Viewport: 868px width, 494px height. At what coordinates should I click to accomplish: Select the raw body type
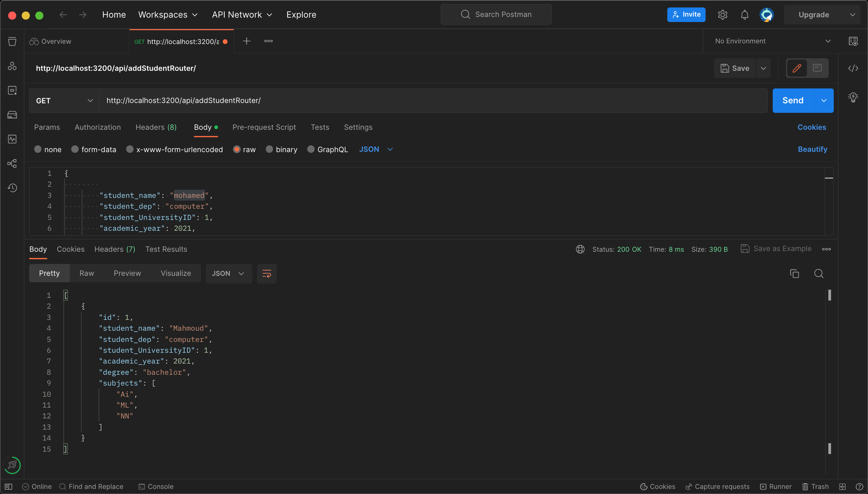click(244, 149)
